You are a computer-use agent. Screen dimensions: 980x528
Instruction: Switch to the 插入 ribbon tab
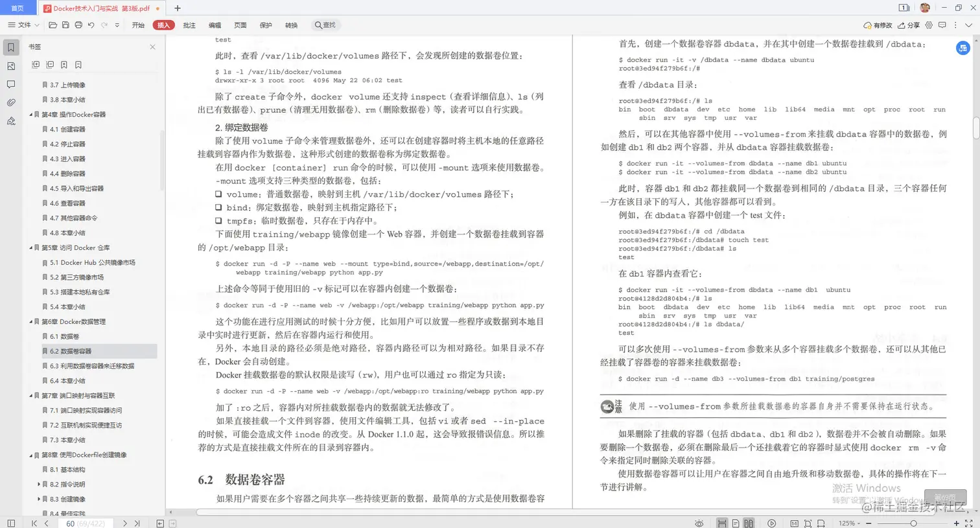pos(163,25)
